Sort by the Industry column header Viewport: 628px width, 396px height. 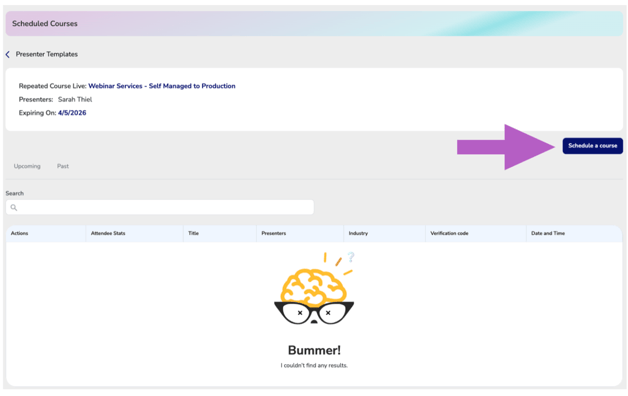point(358,233)
